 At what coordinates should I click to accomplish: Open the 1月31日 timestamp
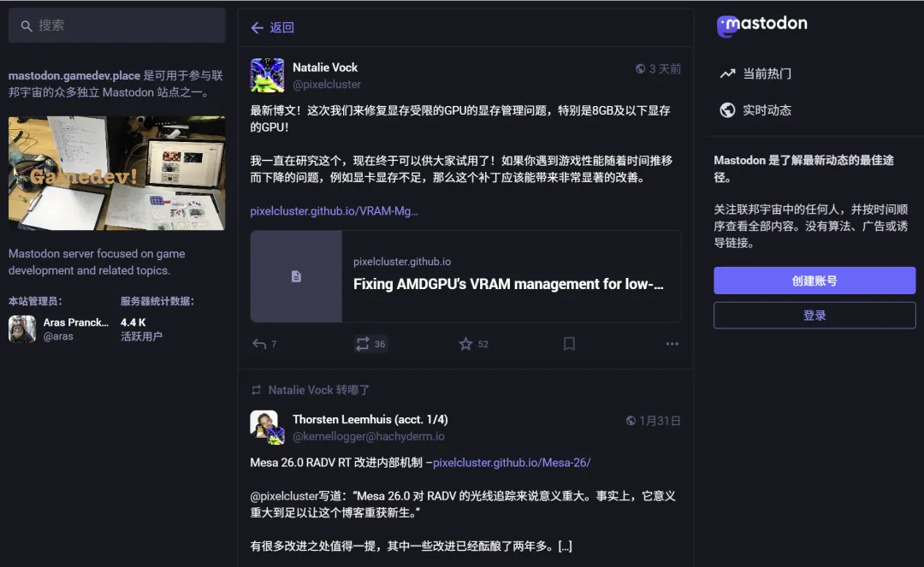pos(660,421)
